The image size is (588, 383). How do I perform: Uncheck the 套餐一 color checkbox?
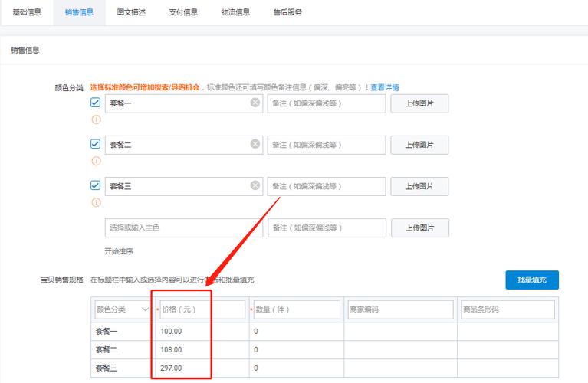96,103
